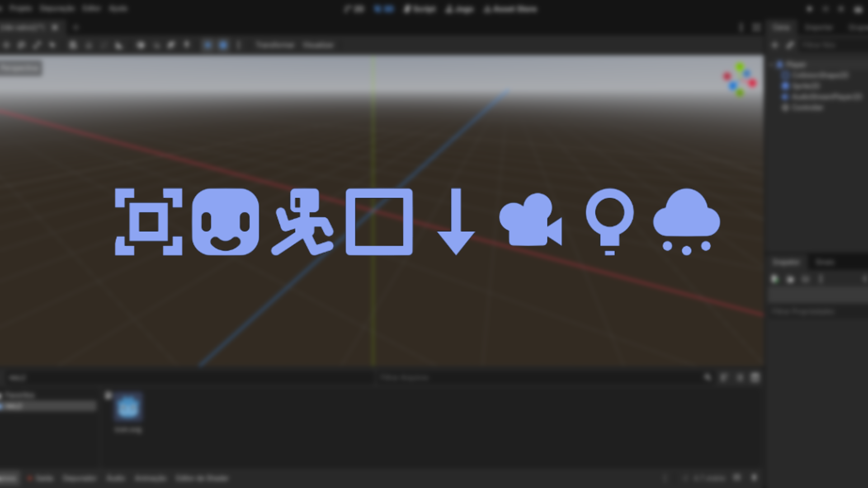Open the Asset Store workspace
Screen dimensions: 868x488
pos(510,9)
